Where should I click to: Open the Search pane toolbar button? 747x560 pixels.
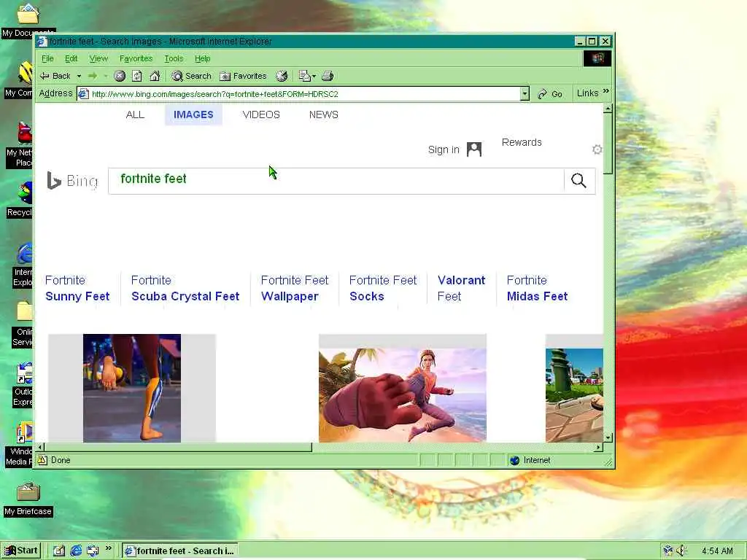192,76
